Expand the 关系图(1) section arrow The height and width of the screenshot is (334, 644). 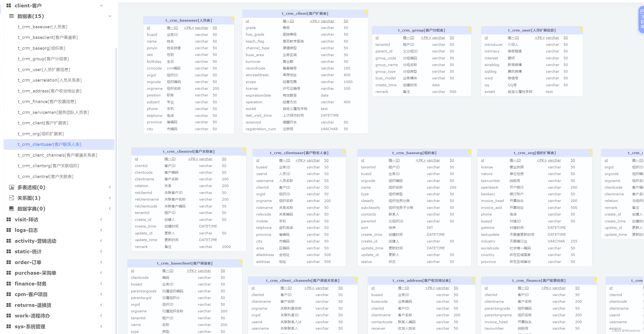click(110, 198)
